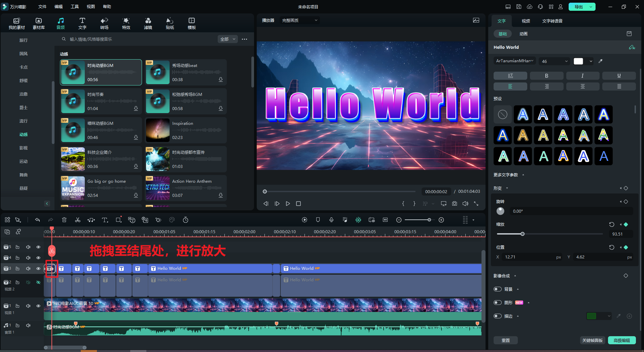Click the undo arrow in timeline toolbar
This screenshot has width=644, height=352.
pyautogui.click(x=37, y=220)
